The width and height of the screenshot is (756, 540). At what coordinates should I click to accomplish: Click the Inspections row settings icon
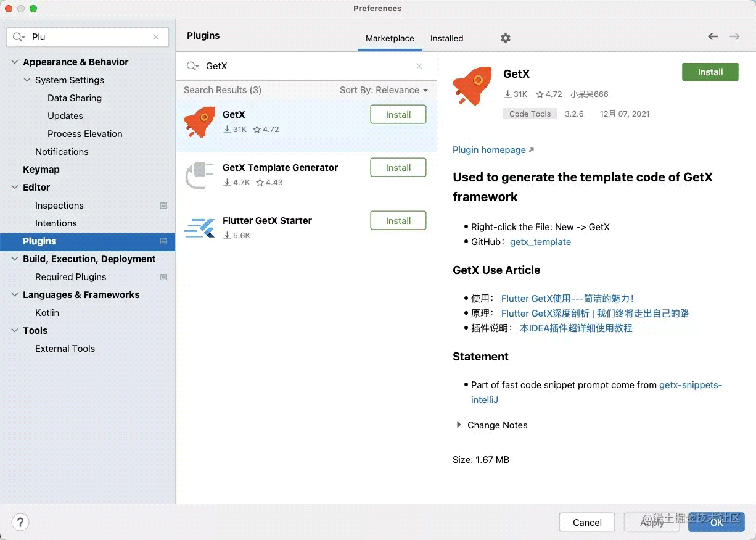click(x=163, y=206)
